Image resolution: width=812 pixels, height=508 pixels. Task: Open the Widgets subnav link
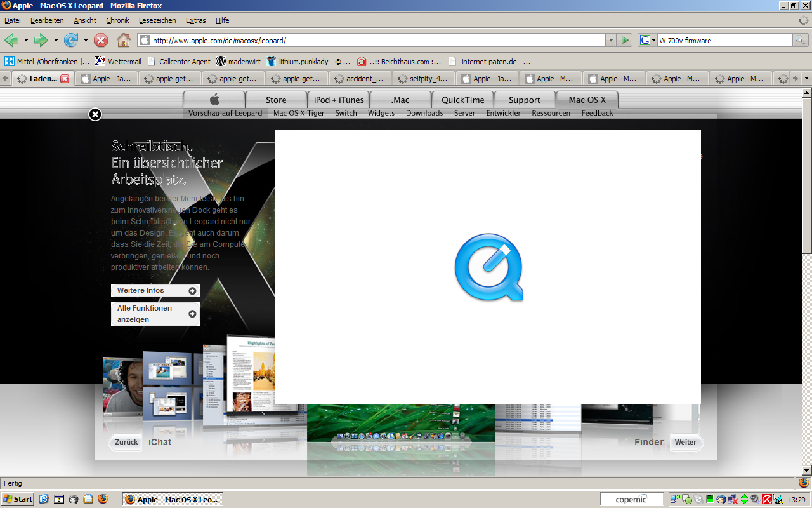[x=381, y=113]
